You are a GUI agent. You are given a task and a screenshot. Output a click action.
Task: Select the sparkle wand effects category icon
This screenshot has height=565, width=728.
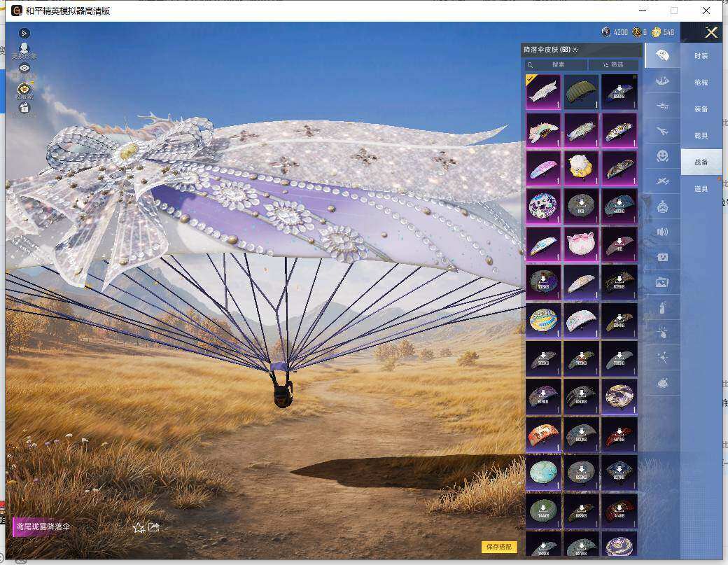(x=662, y=358)
